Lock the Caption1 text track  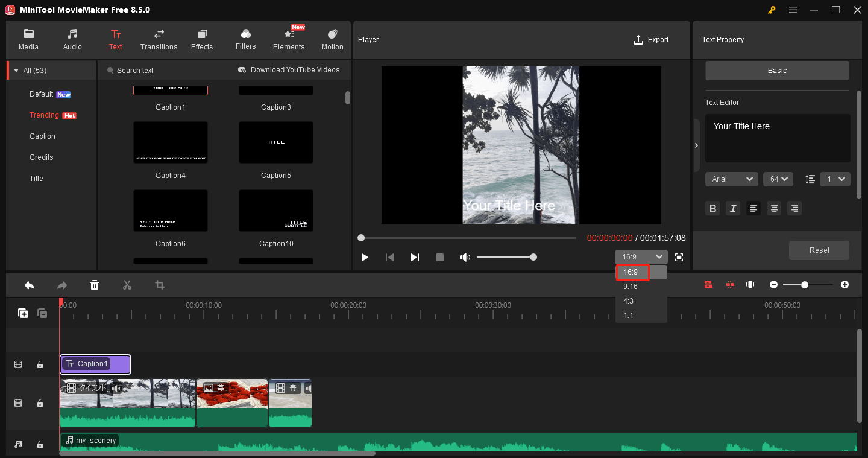pos(40,364)
